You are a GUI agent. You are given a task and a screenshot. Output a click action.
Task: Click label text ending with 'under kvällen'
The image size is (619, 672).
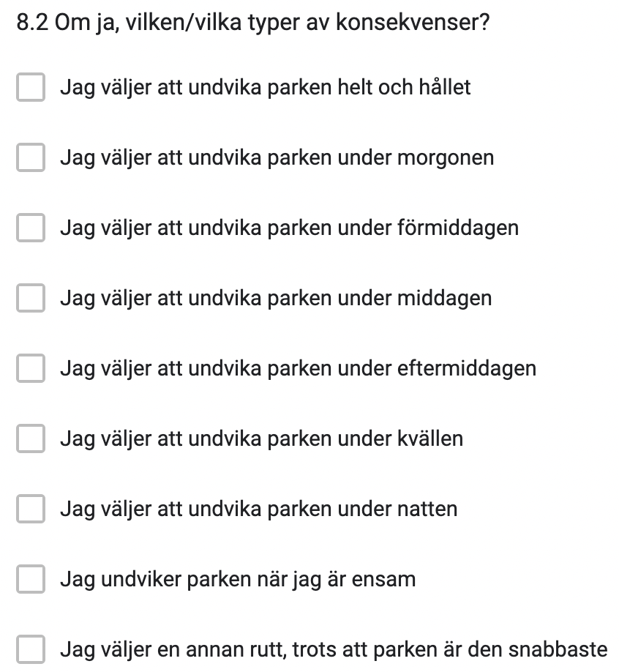[x=261, y=439]
